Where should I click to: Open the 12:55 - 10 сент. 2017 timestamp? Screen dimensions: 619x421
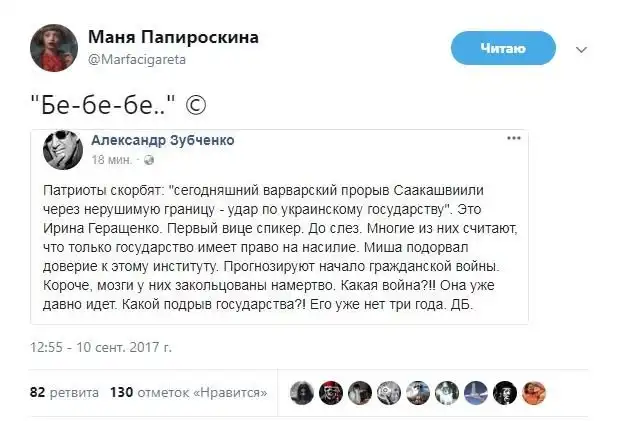tap(100, 348)
